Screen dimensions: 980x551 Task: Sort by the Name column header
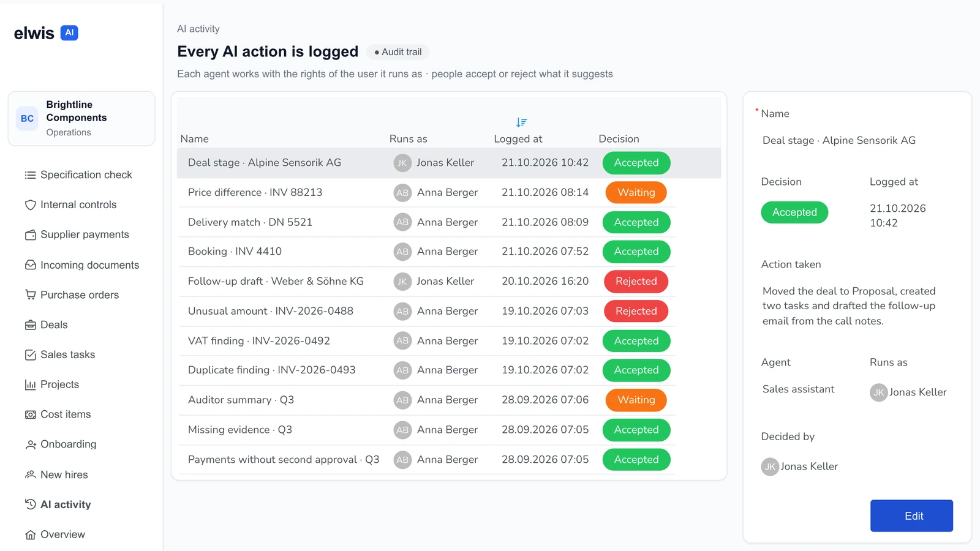[x=195, y=139]
